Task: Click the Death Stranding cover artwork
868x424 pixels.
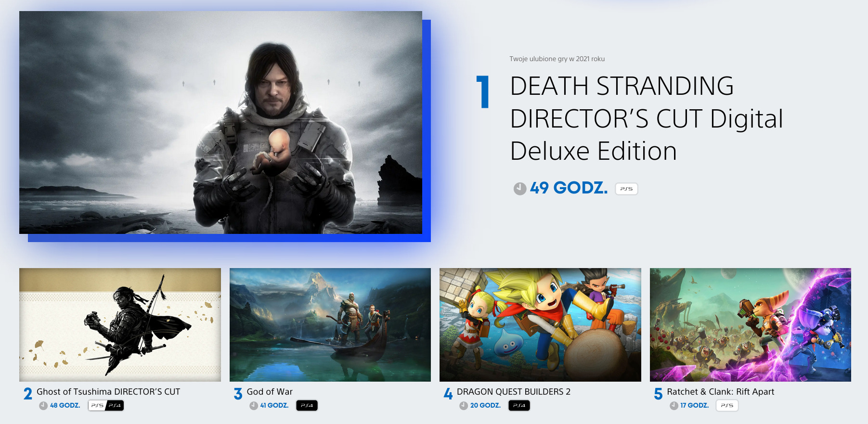Action: [x=220, y=123]
